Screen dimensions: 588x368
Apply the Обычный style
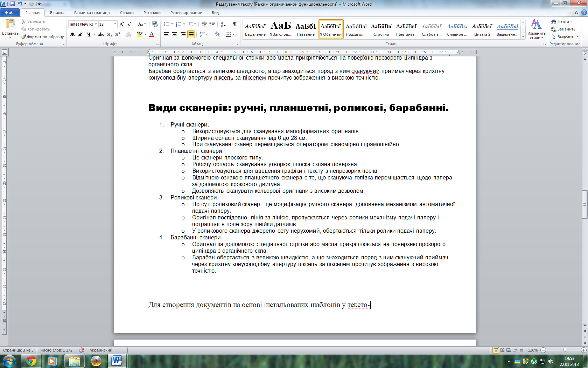(331, 29)
